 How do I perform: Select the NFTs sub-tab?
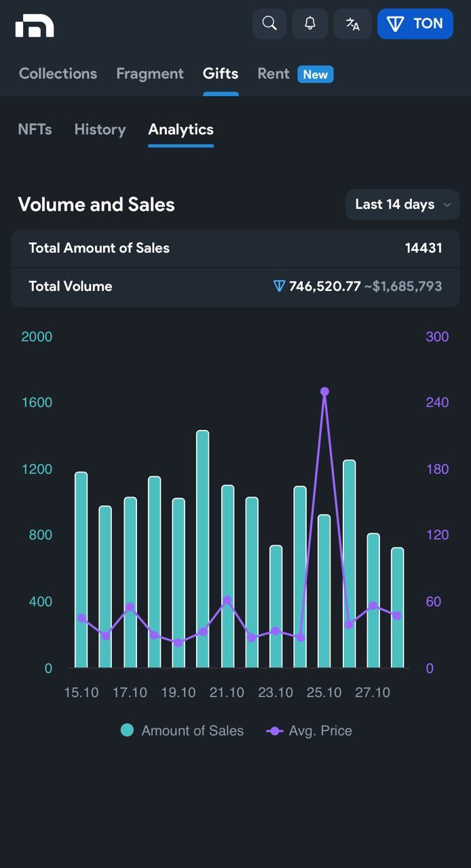35,130
